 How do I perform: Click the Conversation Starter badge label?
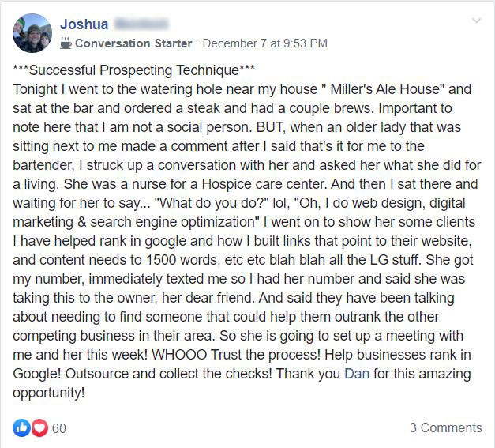pyautogui.click(x=133, y=43)
